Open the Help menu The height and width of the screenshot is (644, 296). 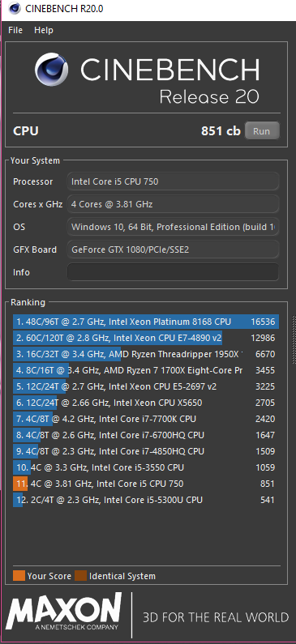(44, 31)
